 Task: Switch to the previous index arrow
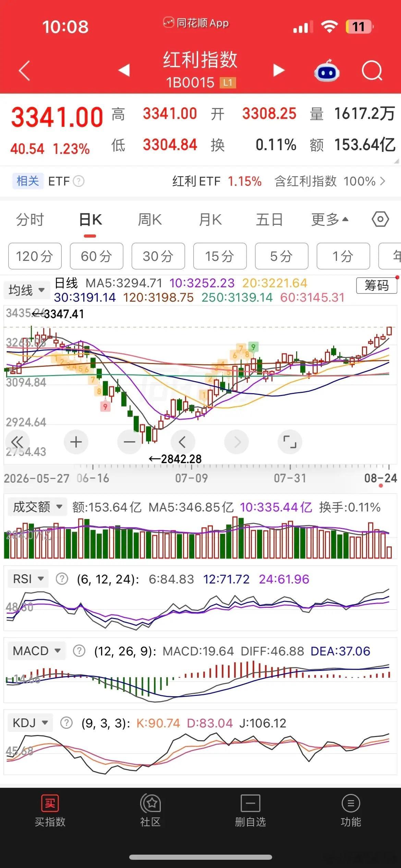coord(124,70)
